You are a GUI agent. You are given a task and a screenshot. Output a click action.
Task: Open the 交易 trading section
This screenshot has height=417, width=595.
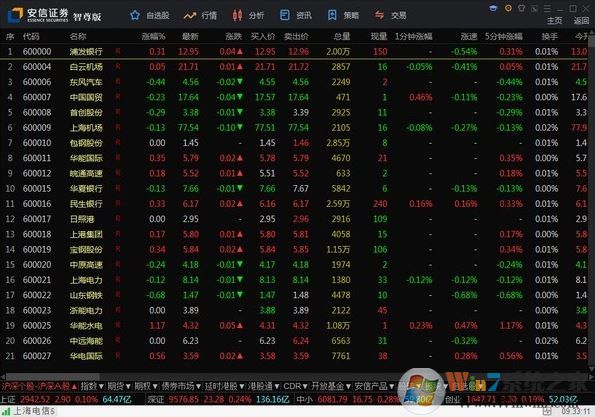[390, 16]
